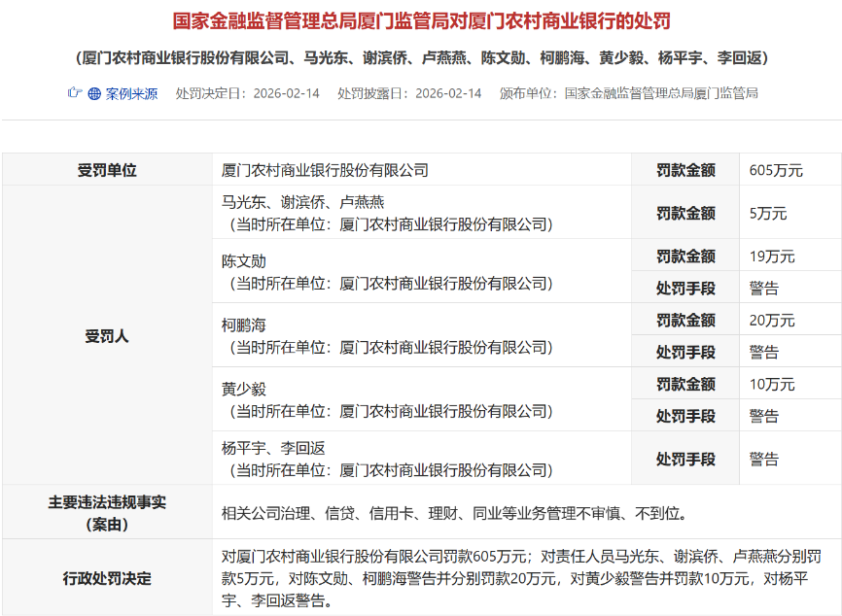Select the 马光东、谢滨侨、卢燕燕 row
The image size is (842, 616).
422,213
